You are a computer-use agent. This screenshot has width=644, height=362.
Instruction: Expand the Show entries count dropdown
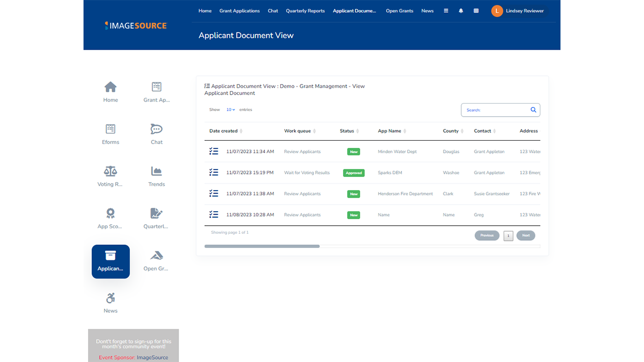tap(231, 110)
